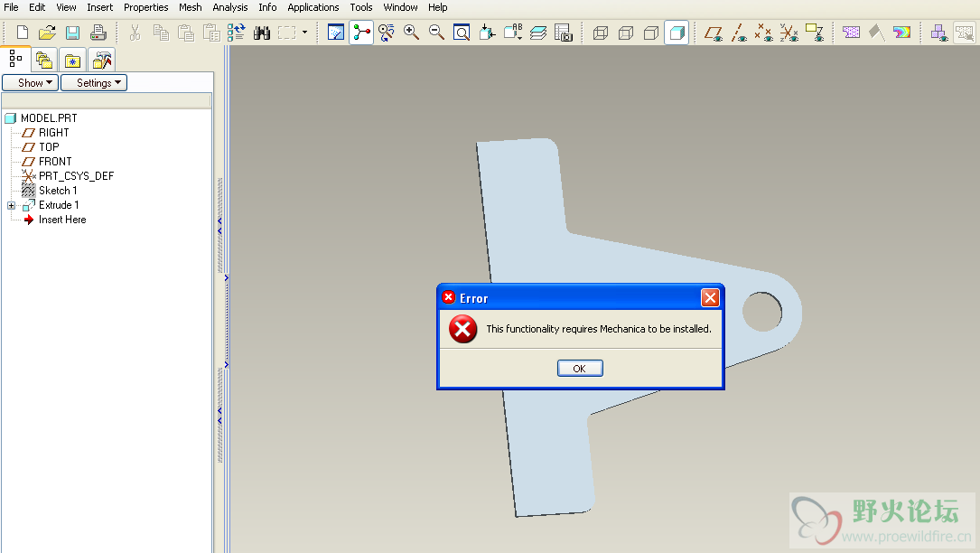The image size is (980, 553).
Task: Click the Refit zoom-to-fit icon
Action: coord(462,33)
